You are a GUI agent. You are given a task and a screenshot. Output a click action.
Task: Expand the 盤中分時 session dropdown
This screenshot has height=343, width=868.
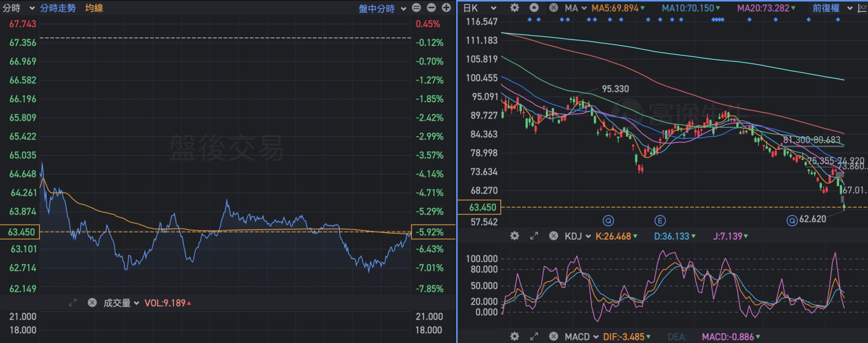click(382, 9)
